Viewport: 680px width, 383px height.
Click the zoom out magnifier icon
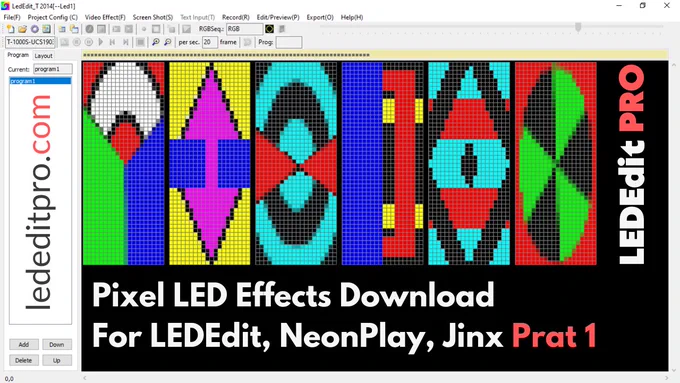(x=168, y=42)
